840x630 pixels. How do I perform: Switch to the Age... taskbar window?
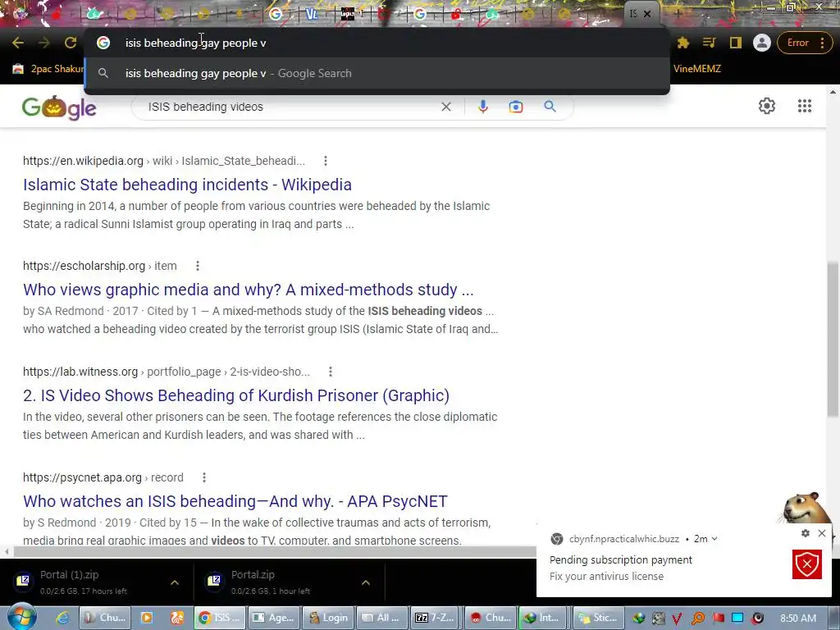pyautogui.click(x=274, y=618)
